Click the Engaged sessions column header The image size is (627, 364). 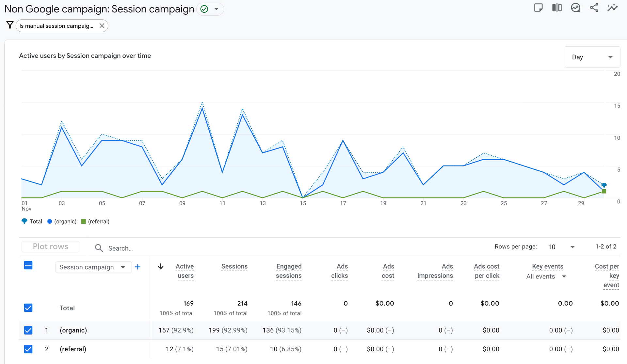[x=289, y=271]
